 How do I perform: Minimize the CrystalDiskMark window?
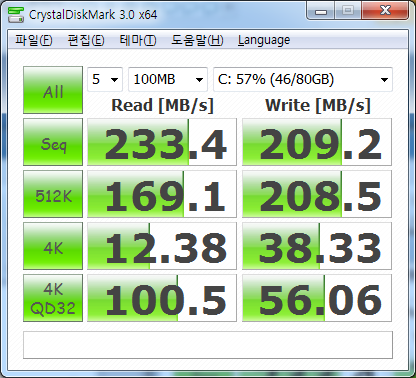[321, 11]
